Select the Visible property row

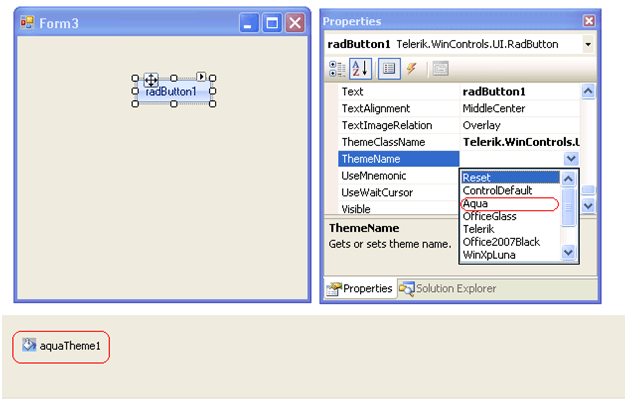(398, 209)
